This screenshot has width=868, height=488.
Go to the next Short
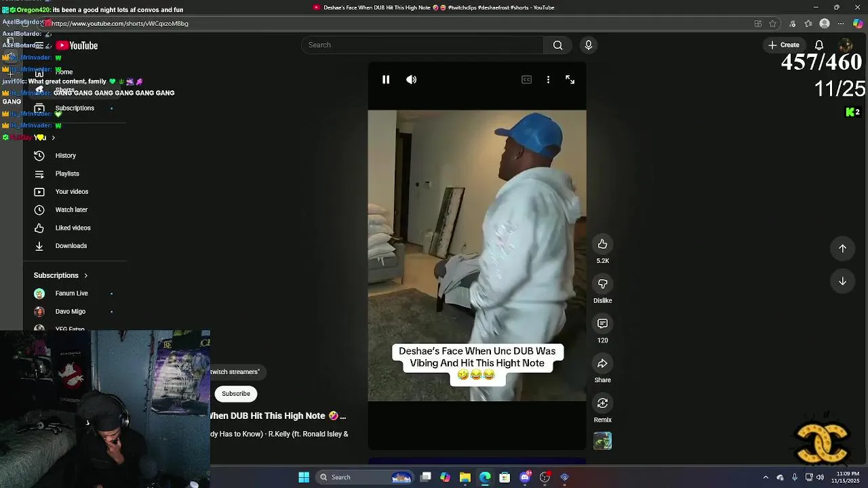click(x=842, y=281)
